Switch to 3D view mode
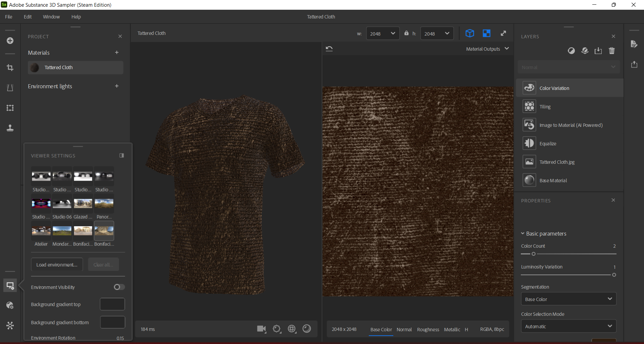 tap(469, 33)
